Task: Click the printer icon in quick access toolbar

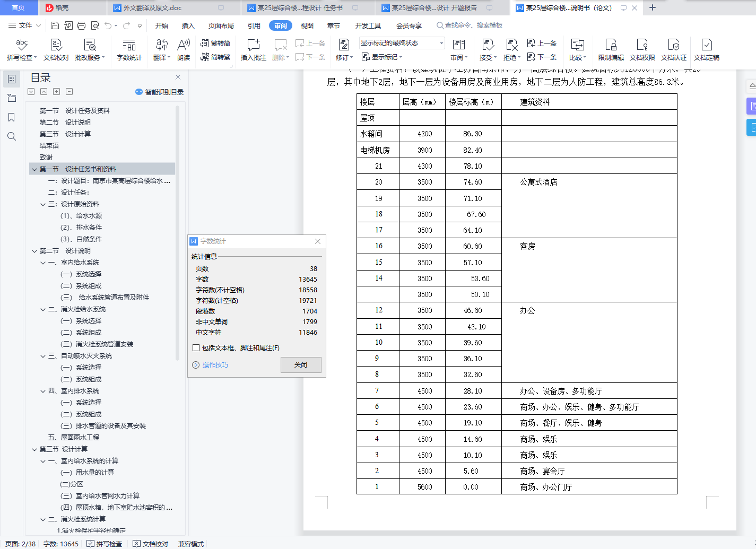Action: click(81, 25)
